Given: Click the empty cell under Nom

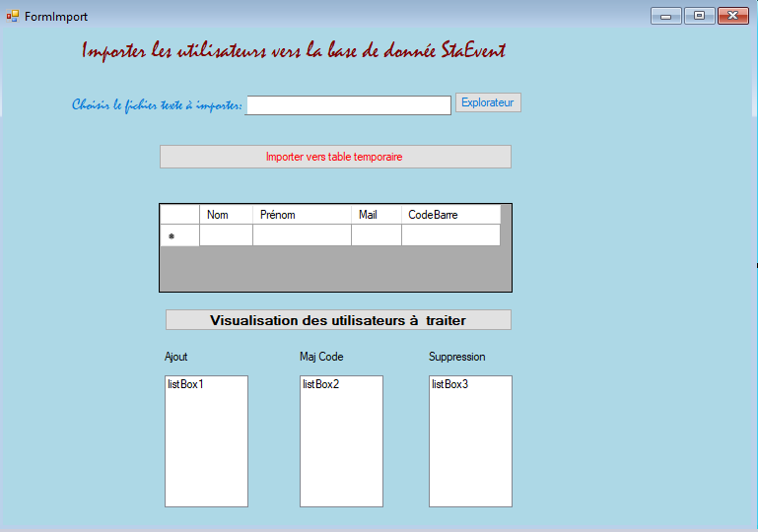Looking at the screenshot, I should [226, 235].
